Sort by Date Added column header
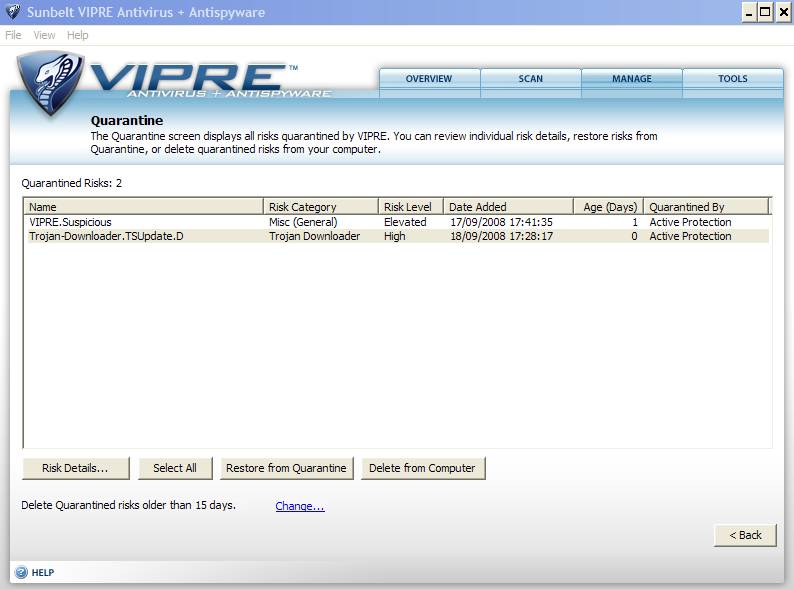The image size is (794, 589). [508, 207]
